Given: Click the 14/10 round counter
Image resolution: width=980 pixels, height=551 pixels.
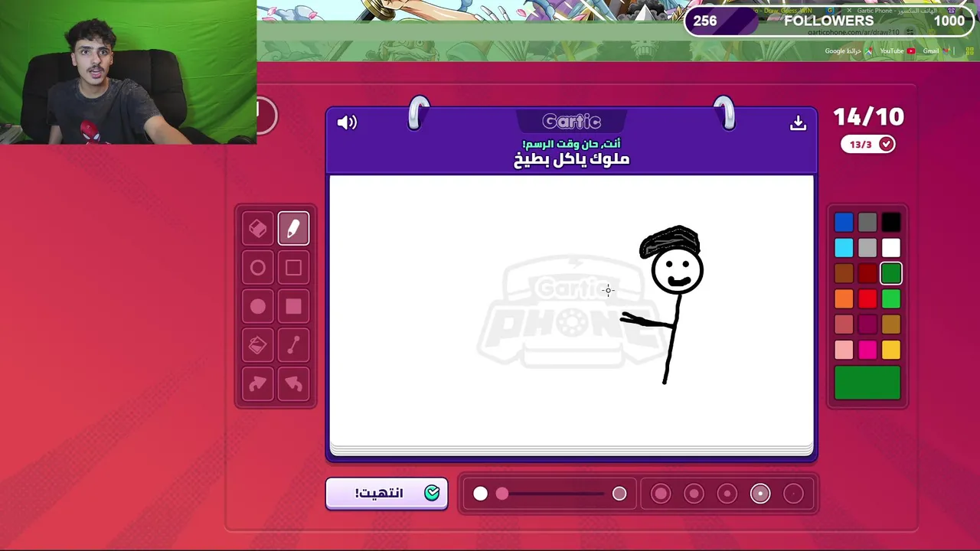Looking at the screenshot, I should point(868,117).
